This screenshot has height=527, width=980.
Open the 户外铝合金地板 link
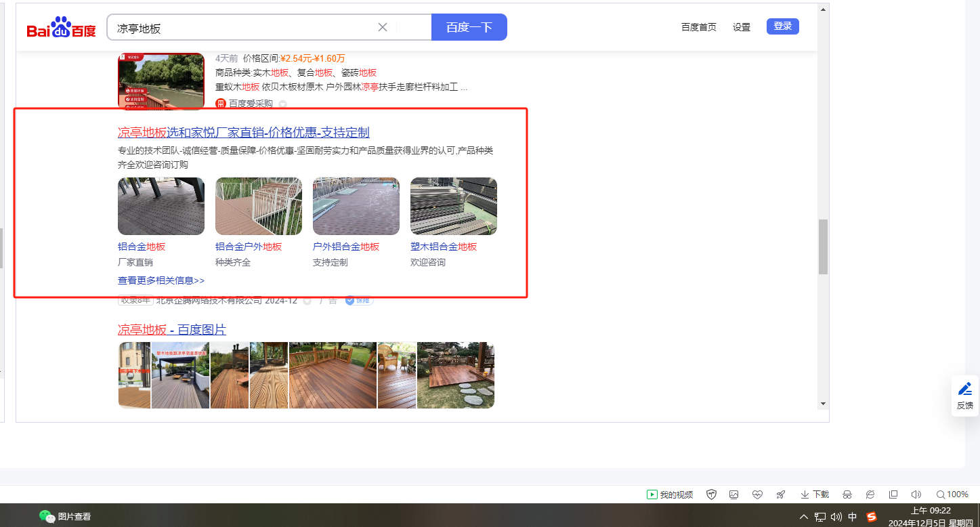coord(346,247)
